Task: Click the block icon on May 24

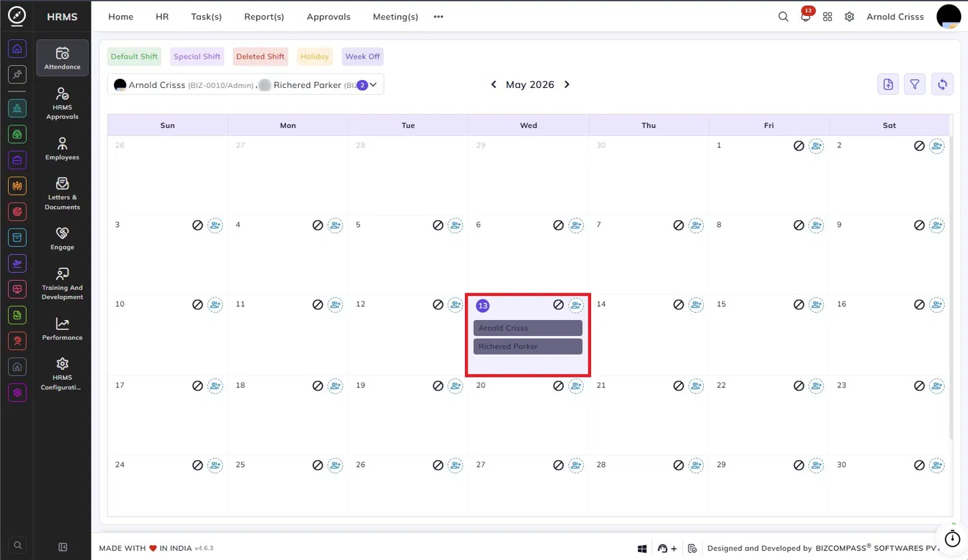Action: point(197,465)
